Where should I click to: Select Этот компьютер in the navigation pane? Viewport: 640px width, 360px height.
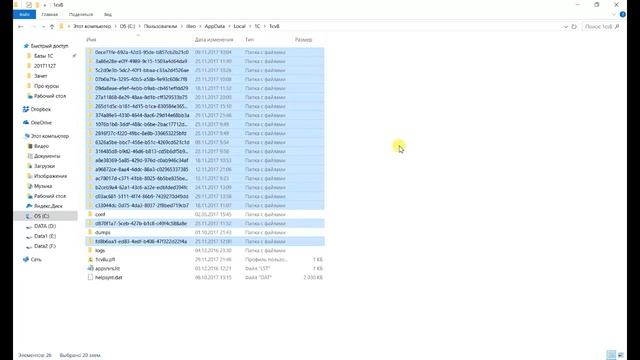point(50,136)
